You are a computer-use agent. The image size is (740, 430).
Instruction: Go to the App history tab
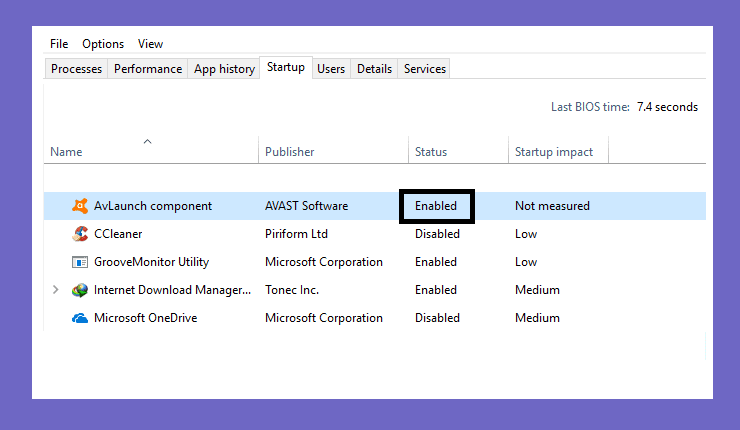pyautogui.click(x=224, y=69)
